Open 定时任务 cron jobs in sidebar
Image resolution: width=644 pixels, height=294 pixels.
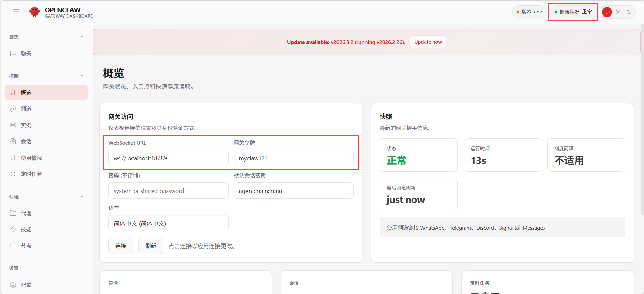pos(46,174)
